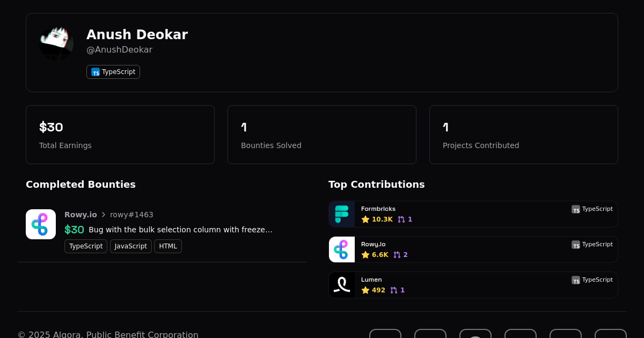Click the TypeScript badge under the username
The image size is (644, 338).
coord(113,72)
